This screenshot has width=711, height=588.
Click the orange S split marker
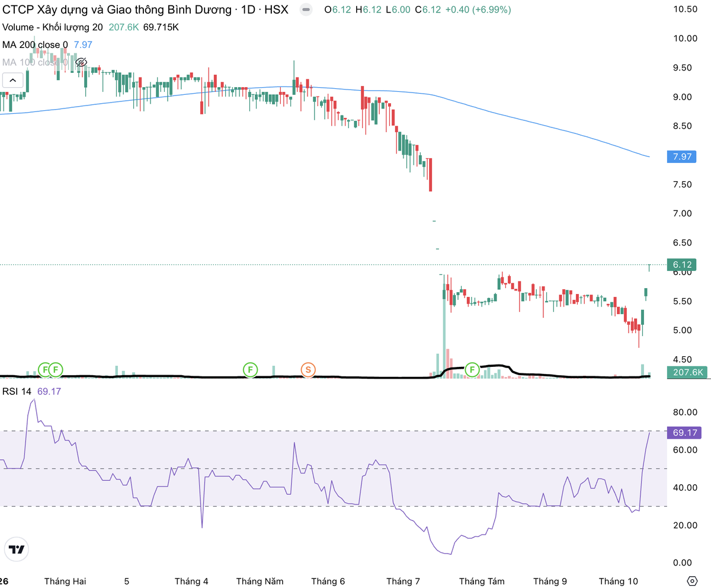(x=308, y=370)
